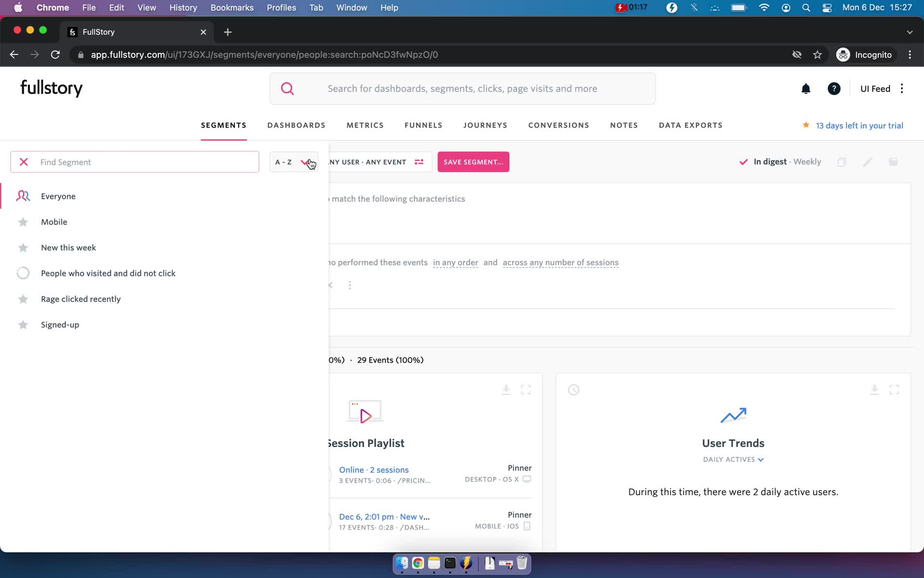924x578 pixels.
Task: Toggle In digest weekly checkmark
Action: pos(744,162)
